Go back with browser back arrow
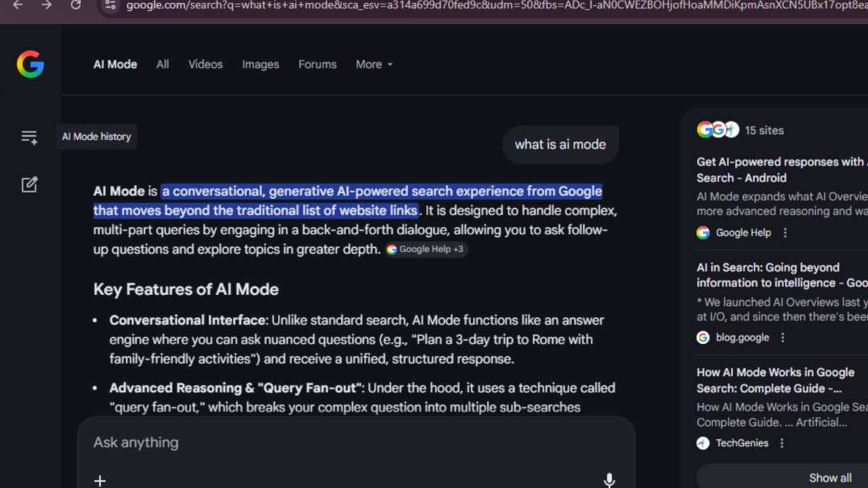The image size is (868, 488). coord(18,5)
